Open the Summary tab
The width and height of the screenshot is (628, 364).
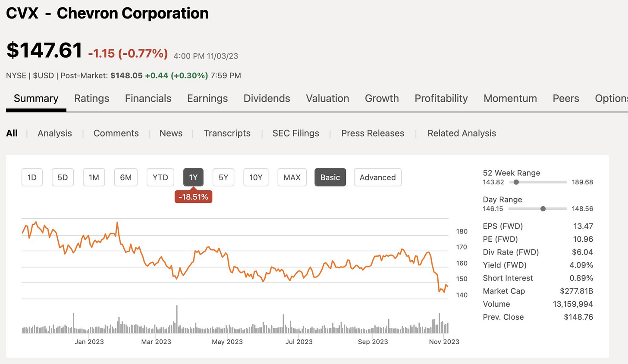[36, 99]
